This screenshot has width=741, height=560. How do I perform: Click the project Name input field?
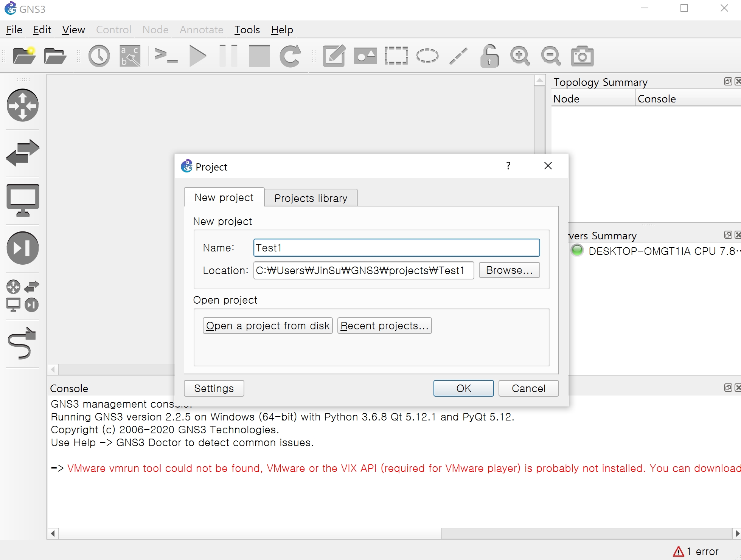tap(396, 248)
